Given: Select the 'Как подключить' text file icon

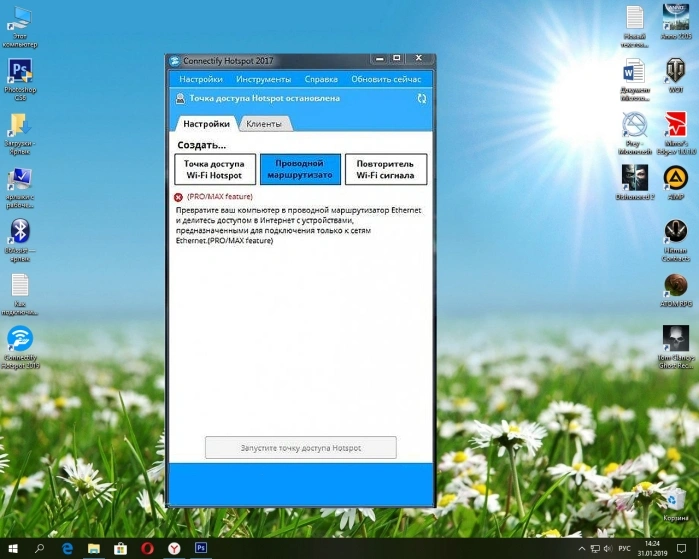Looking at the screenshot, I should (x=20, y=294).
